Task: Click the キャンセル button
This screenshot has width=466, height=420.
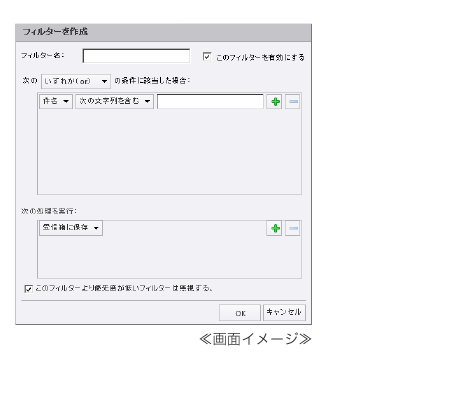Action: 284,312
